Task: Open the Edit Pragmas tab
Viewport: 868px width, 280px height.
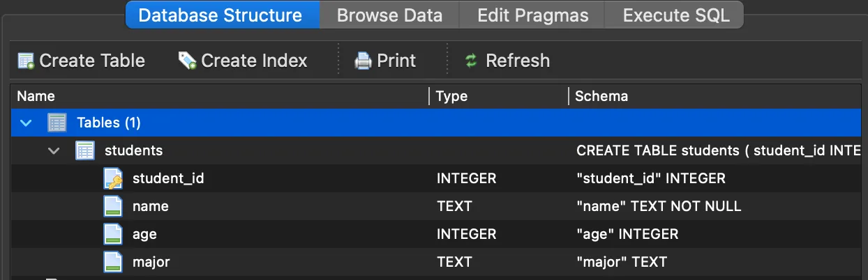Action: 532,15
